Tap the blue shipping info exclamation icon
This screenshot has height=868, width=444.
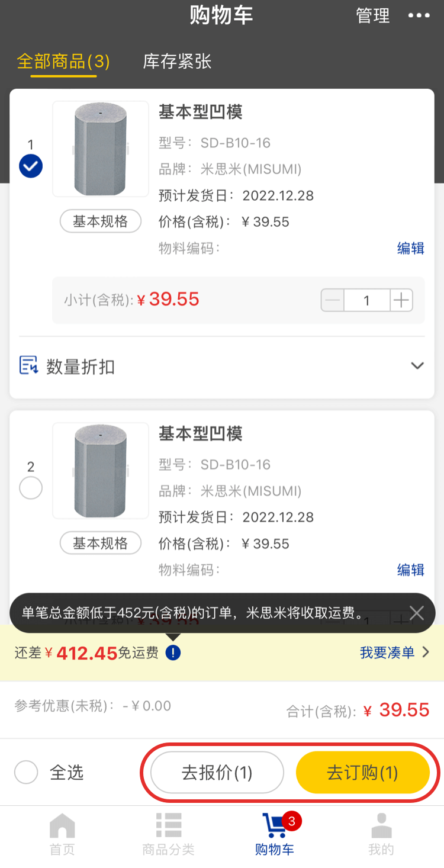click(173, 652)
